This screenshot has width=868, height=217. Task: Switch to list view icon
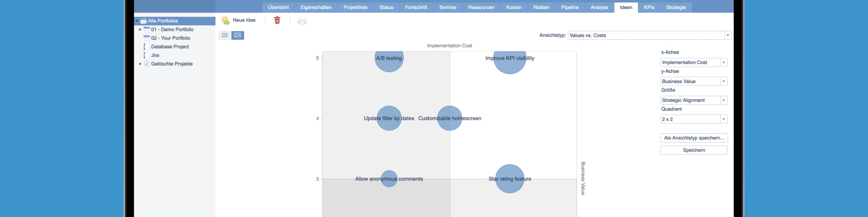pyautogui.click(x=225, y=35)
